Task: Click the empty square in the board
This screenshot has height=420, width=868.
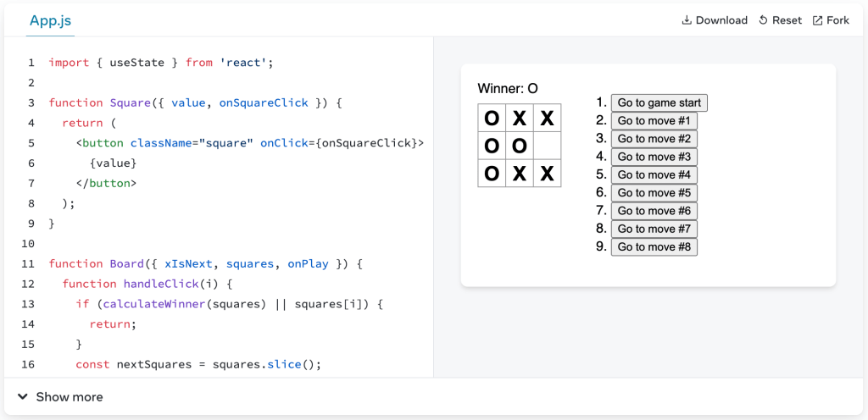Action: 547,146
